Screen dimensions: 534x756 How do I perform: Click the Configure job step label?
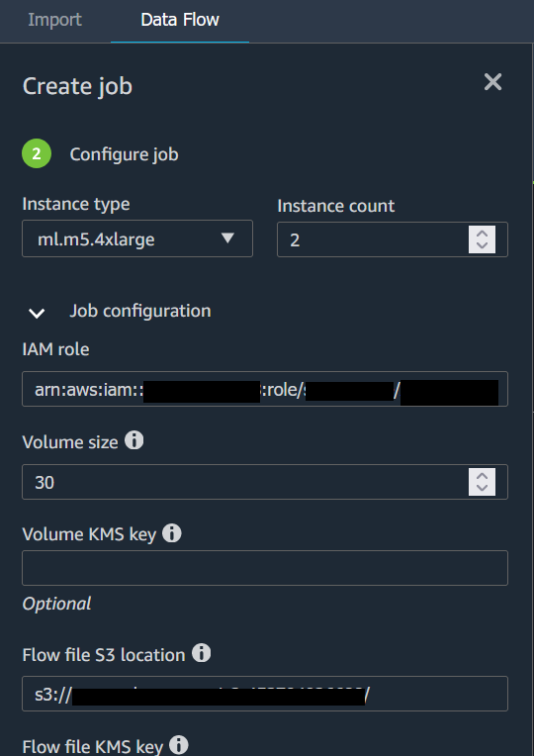tap(124, 154)
